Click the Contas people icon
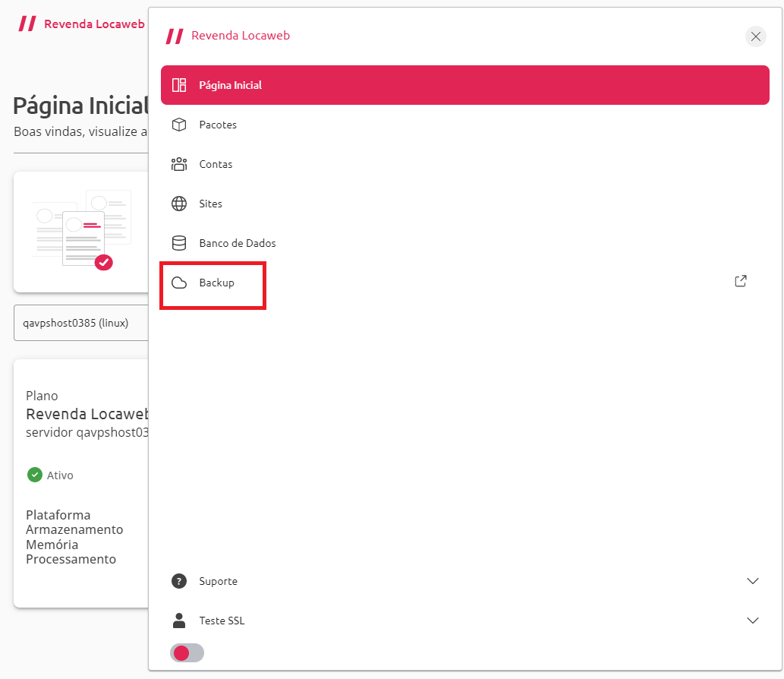This screenshot has height=679, width=784. point(179,164)
